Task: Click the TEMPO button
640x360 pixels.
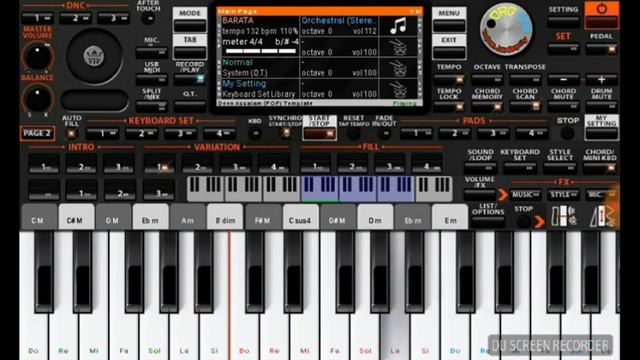Action: point(449,79)
